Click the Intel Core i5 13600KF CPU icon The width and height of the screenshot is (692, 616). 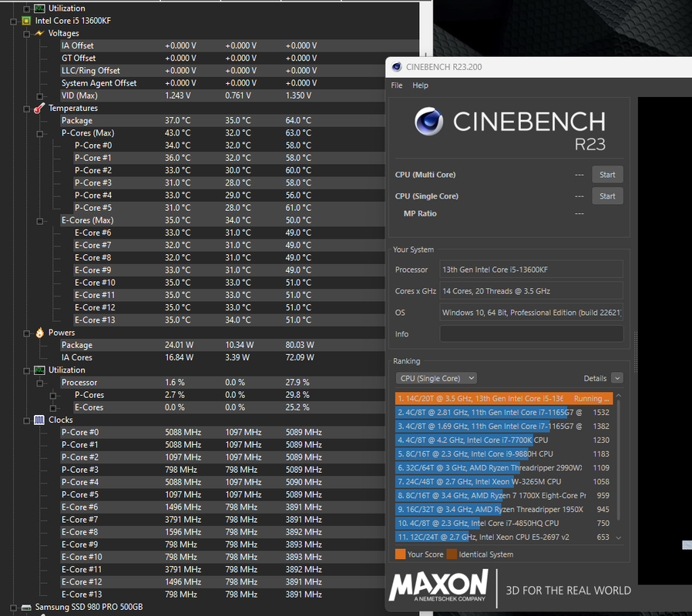point(26,21)
